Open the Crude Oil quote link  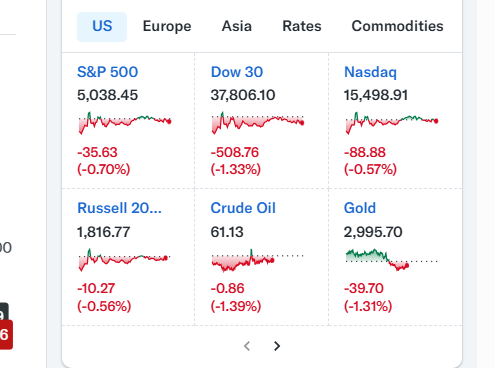[243, 208]
